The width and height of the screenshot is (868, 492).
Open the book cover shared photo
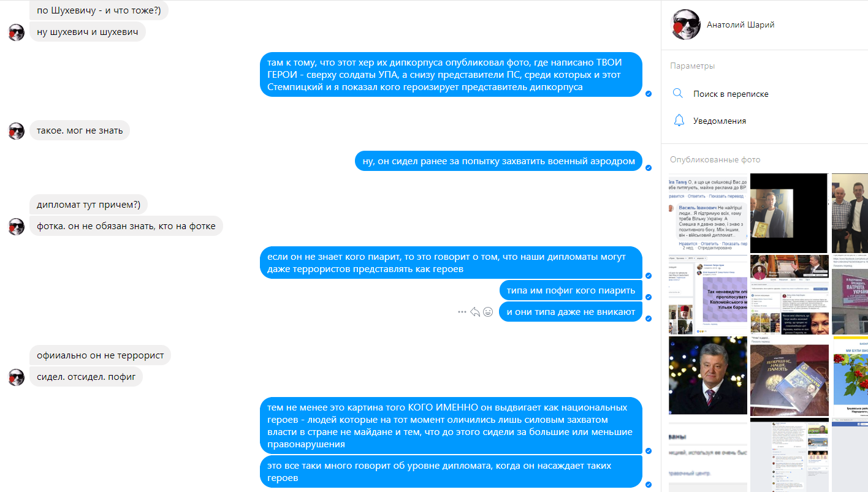790,376
